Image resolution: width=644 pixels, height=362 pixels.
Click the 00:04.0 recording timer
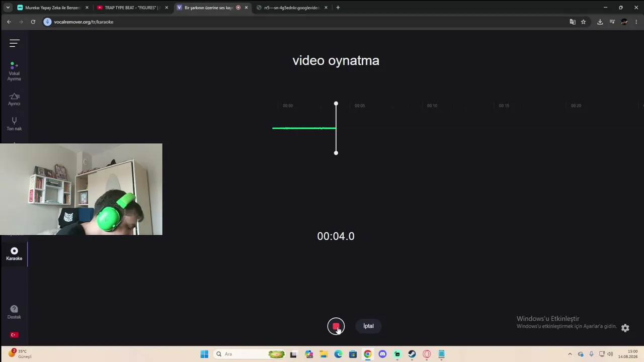tap(336, 236)
